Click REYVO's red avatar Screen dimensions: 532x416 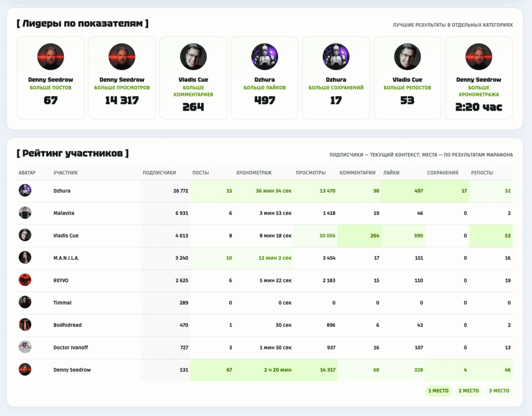pos(25,280)
